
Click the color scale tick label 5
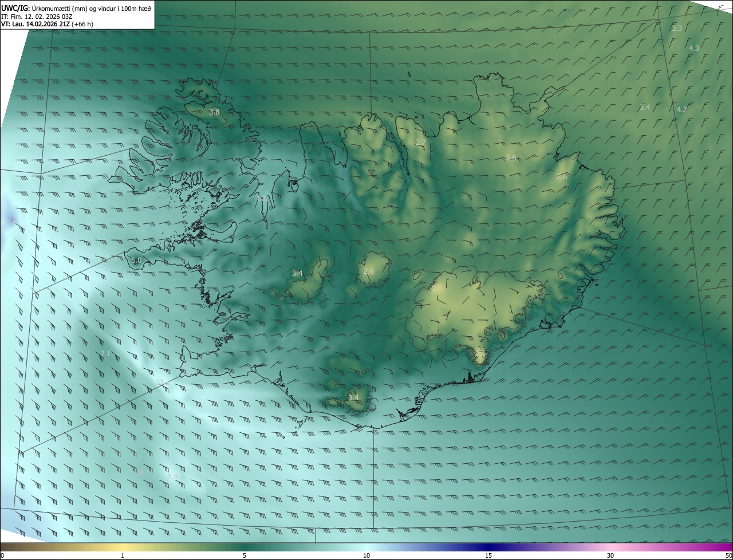pos(245,555)
